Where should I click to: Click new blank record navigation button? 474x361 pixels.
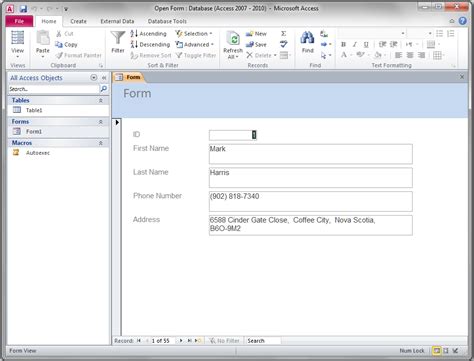tap(198, 341)
